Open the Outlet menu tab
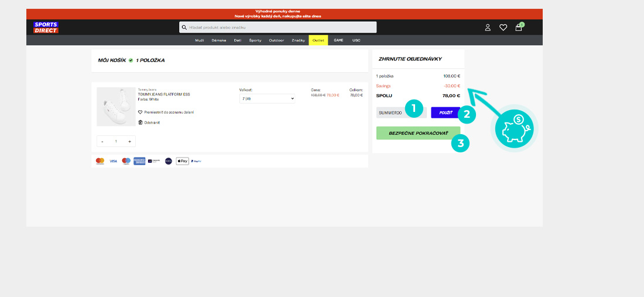The width and height of the screenshot is (644, 297). click(318, 40)
